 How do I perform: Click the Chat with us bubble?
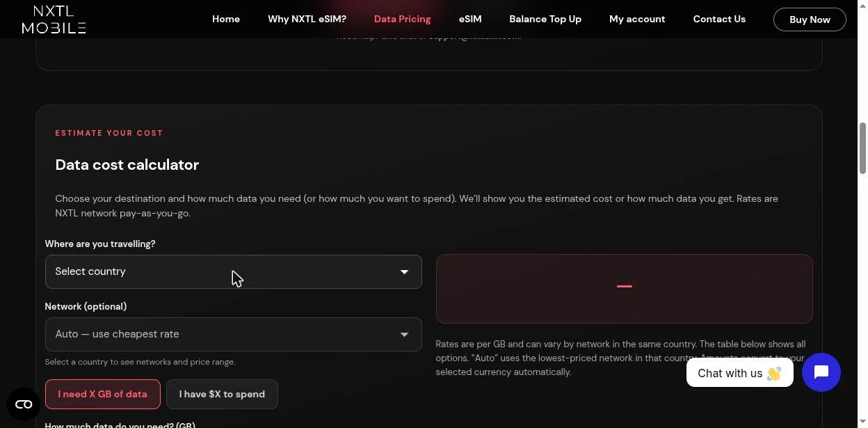click(739, 373)
